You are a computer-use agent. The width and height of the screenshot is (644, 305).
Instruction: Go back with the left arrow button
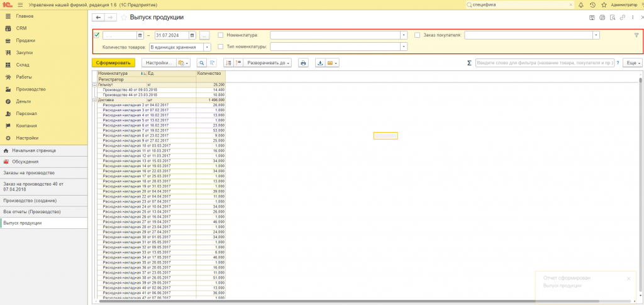[x=98, y=17]
